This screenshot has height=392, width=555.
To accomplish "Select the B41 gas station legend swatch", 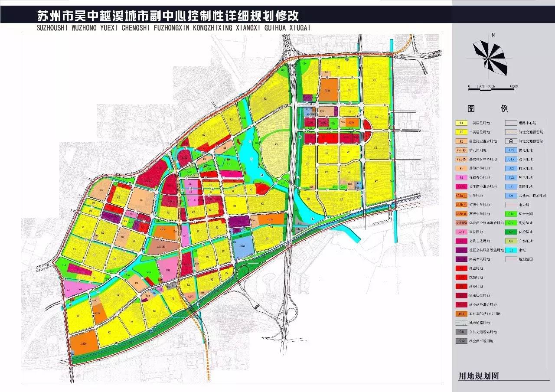I will click(x=461, y=314).
